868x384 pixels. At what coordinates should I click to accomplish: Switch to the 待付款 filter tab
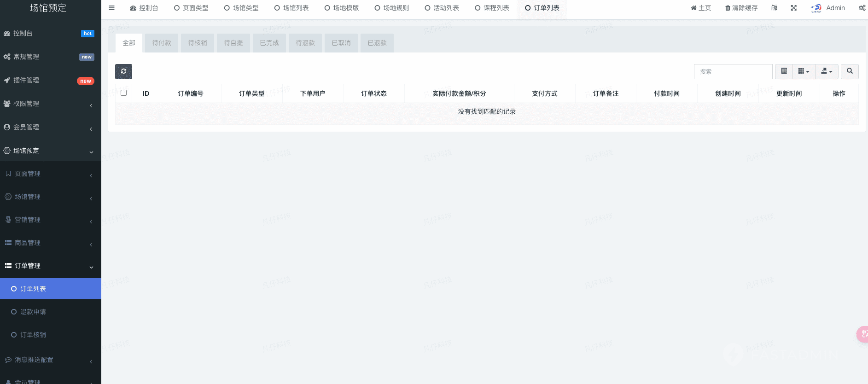(x=162, y=43)
